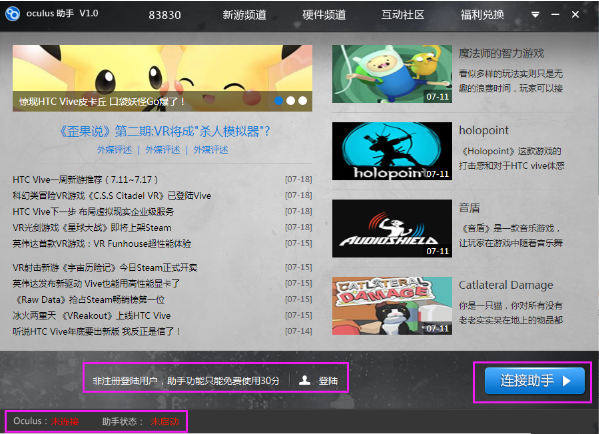The image size is (599, 434).
Task: Go to the 互动社区 tab
Action: [403, 15]
